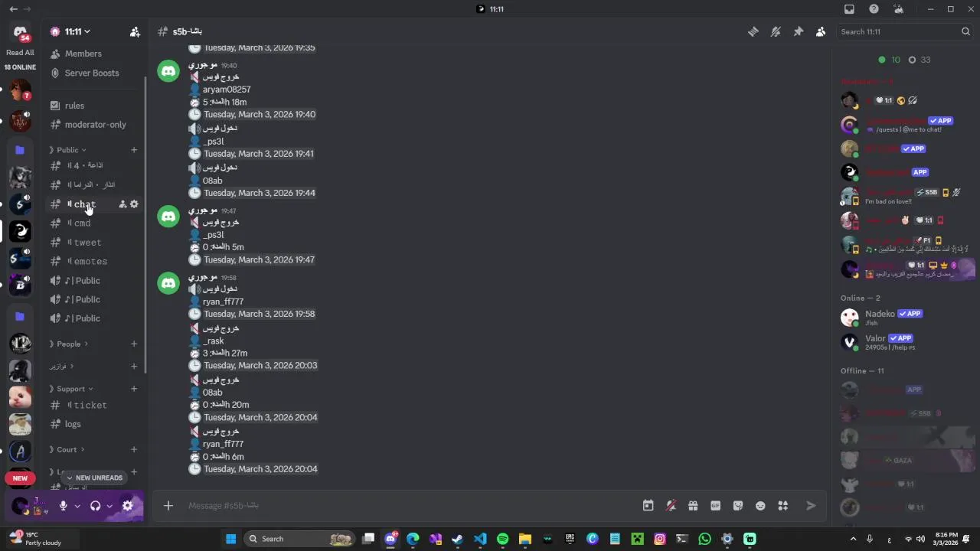This screenshot has width=980, height=551.
Task: Toggle the crossed-out bell icon in message bar
Action: coord(671,505)
